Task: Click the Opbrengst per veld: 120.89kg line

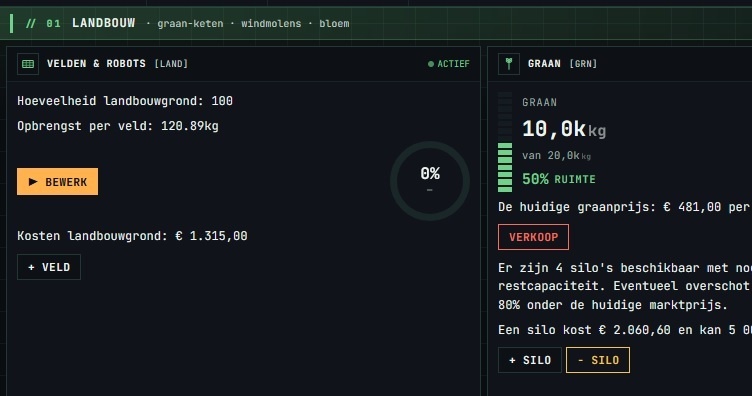Action: [118, 126]
